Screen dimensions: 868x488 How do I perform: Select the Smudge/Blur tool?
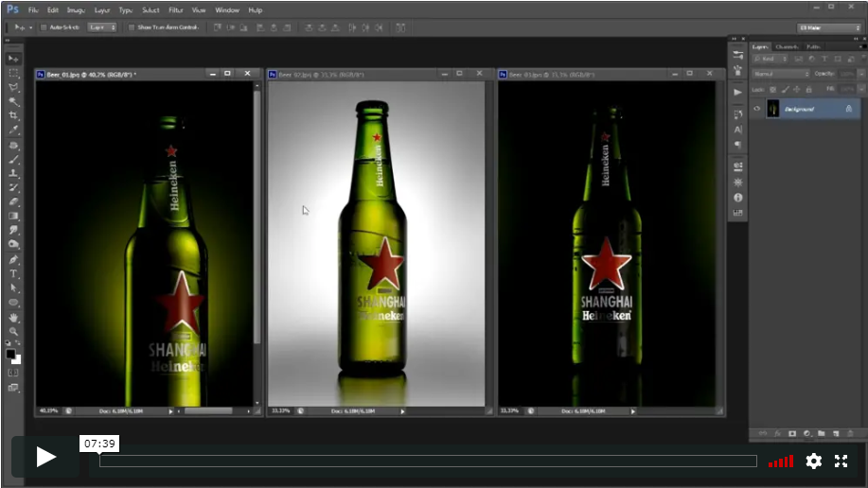tap(14, 230)
